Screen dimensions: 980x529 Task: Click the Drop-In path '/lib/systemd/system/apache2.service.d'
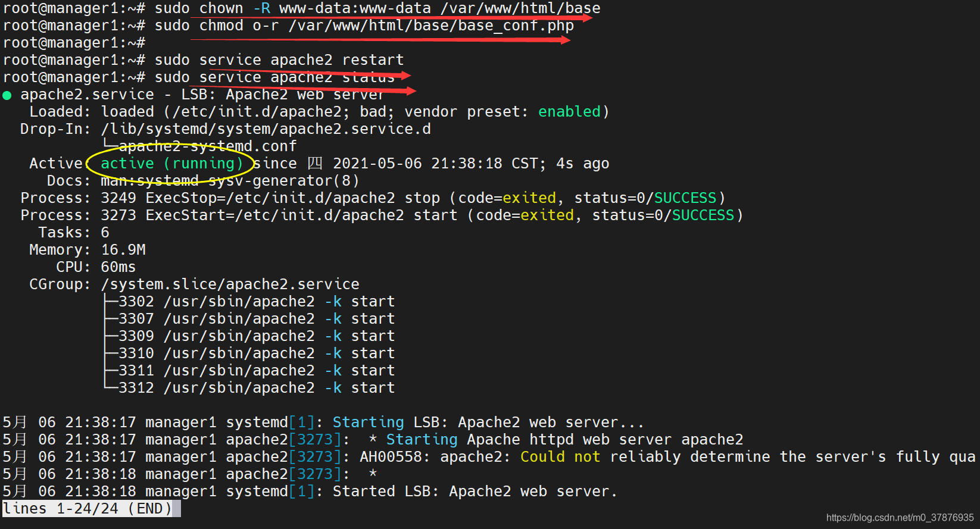click(266, 129)
